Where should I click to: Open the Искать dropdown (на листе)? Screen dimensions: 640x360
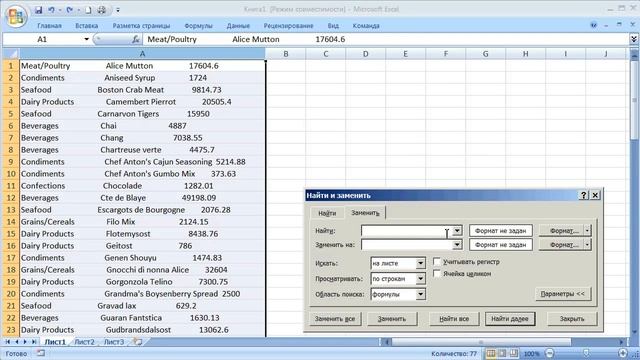(420, 263)
